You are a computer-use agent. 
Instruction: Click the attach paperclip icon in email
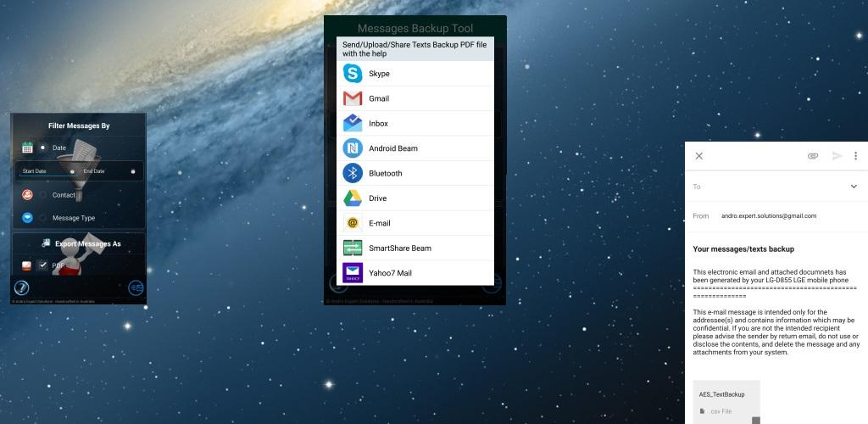[x=813, y=156]
